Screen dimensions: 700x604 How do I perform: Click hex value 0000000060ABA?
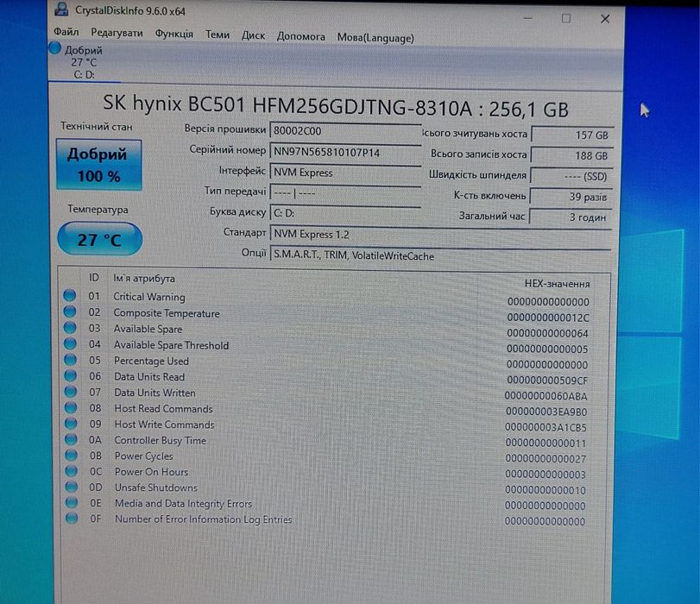(545, 396)
